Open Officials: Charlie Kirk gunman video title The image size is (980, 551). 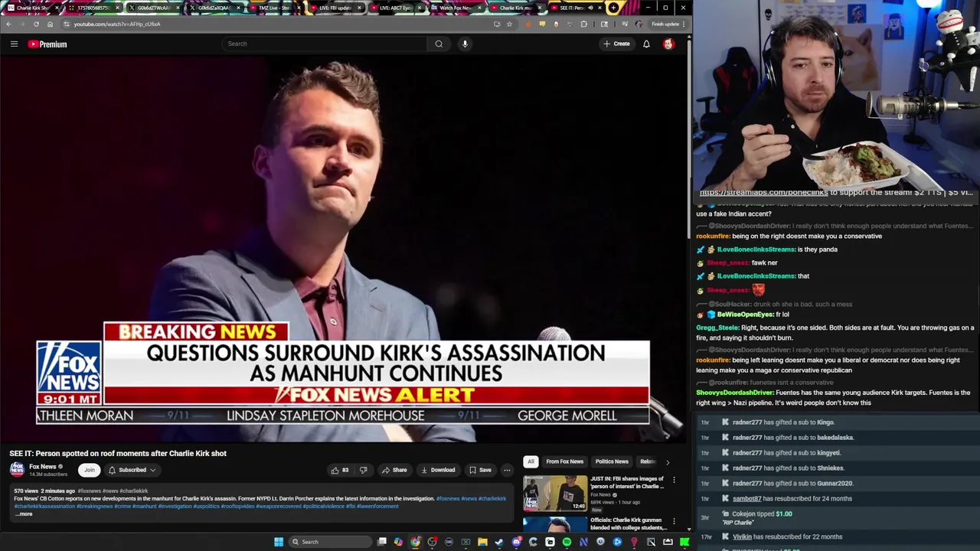point(628,523)
